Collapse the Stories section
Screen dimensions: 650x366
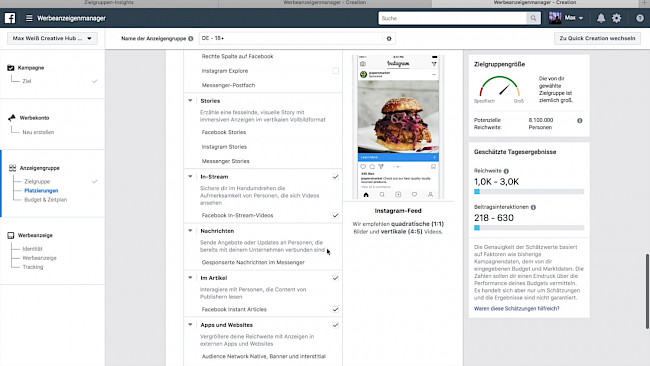tap(190, 101)
